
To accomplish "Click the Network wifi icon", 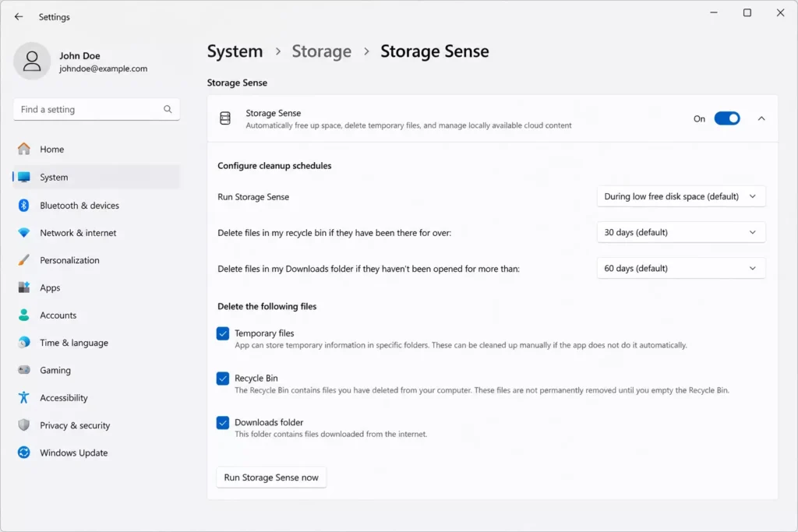I will tap(24, 232).
